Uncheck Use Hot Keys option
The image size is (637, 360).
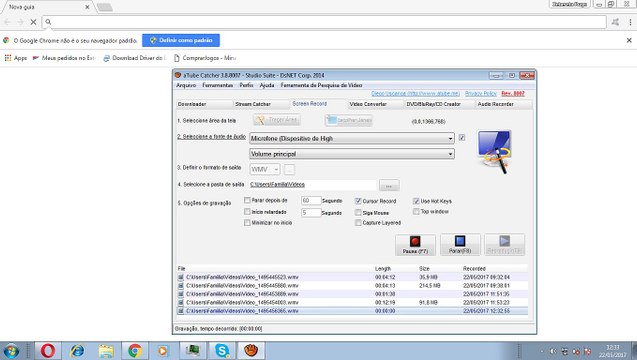tap(416, 201)
